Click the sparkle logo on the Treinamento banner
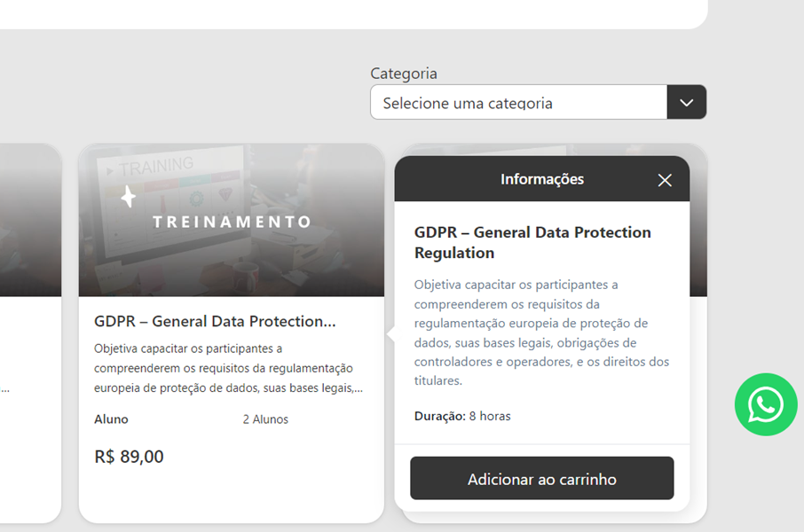The height and width of the screenshot is (532, 804). pyautogui.click(x=129, y=197)
